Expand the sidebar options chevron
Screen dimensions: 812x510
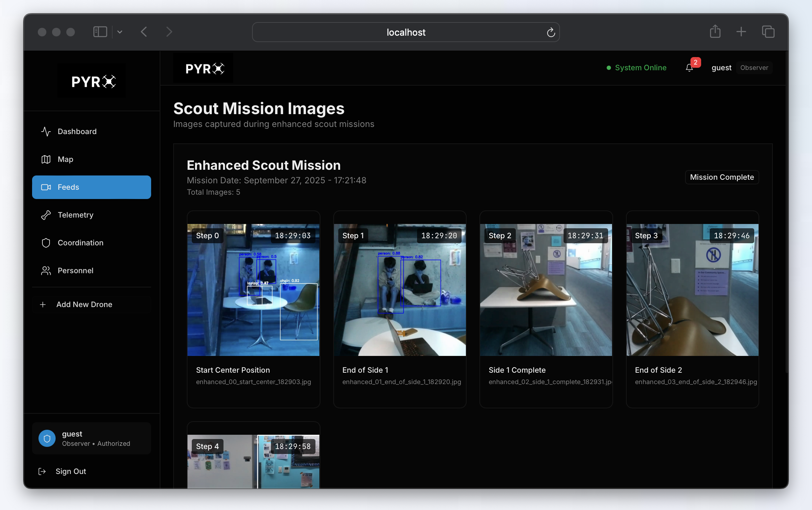[120, 32]
